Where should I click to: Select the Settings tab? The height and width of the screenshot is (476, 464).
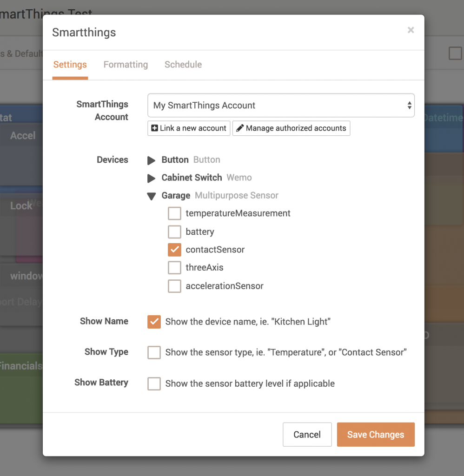70,65
